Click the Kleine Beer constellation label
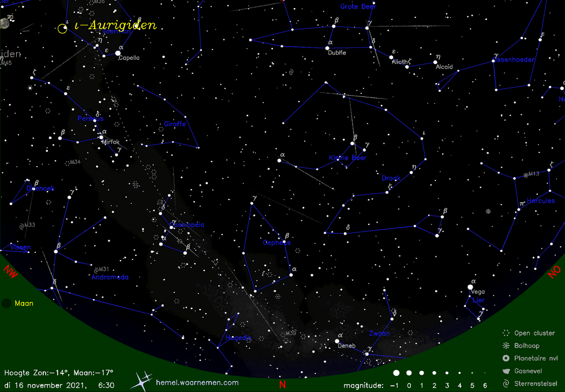The width and height of the screenshot is (565, 392). pos(347,157)
